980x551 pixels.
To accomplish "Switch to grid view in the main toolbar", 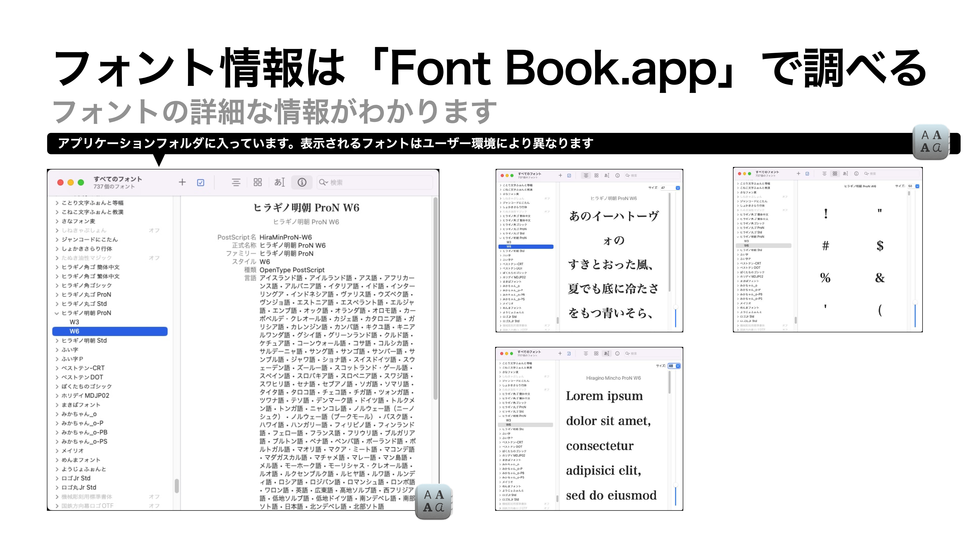I will click(258, 182).
